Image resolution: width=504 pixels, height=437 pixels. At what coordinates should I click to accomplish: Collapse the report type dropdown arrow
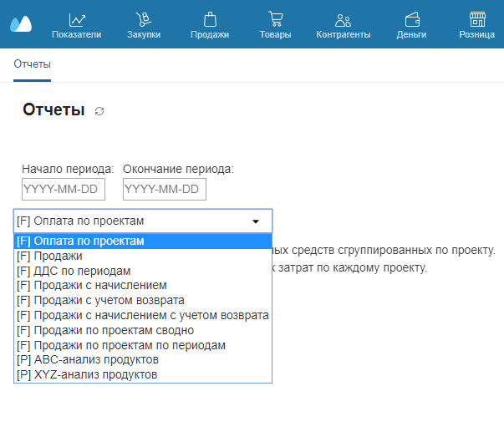point(256,221)
